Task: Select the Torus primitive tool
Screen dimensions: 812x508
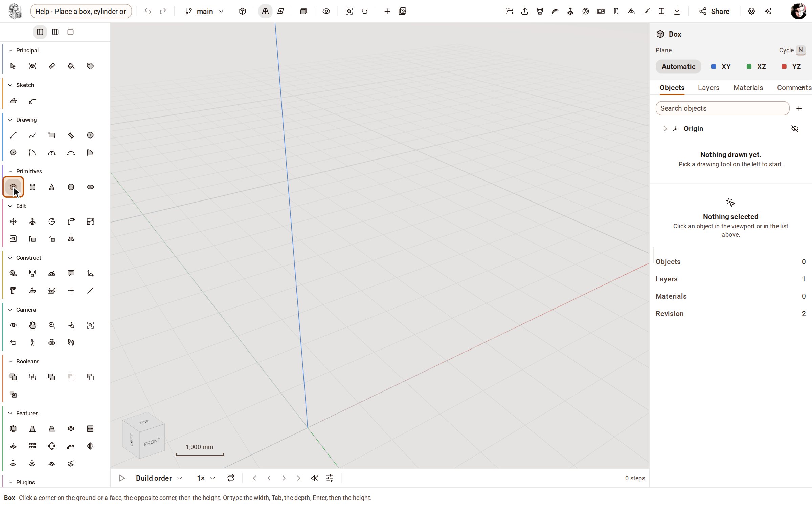Action: (x=90, y=187)
